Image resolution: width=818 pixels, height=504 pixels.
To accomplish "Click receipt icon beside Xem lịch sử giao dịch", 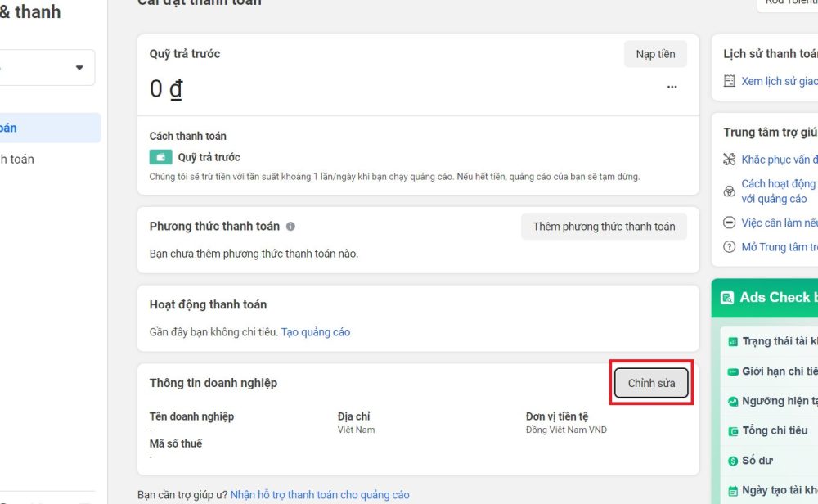I will (730, 81).
